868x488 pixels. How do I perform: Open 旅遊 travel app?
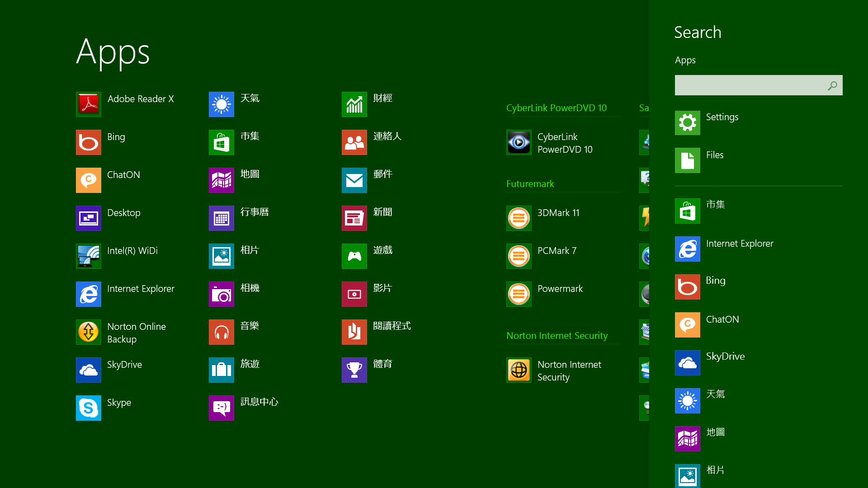(221, 370)
